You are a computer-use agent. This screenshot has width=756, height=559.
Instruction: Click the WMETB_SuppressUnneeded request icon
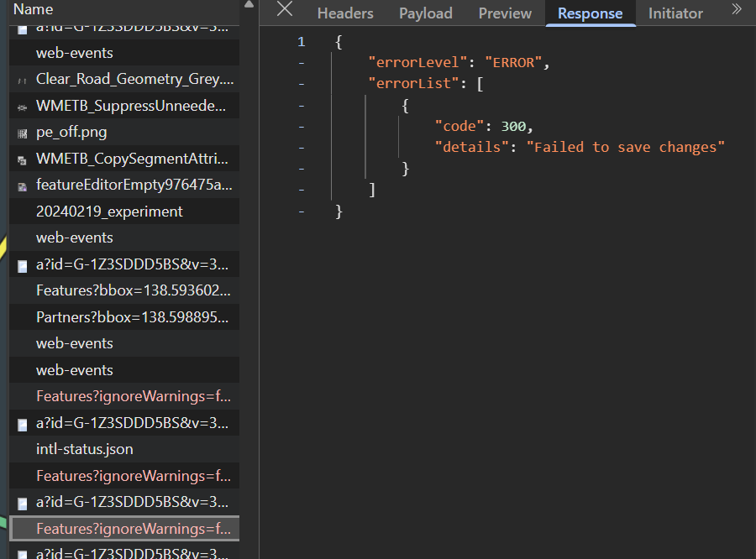(x=23, y=107)
